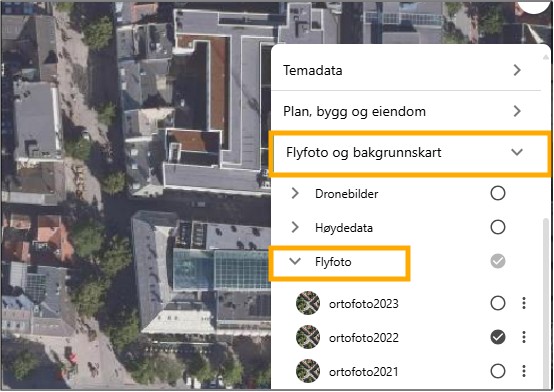This screenshot has height=392, width=554.
Task: Click the layer panel vertical scrollbar
Action: (x=546, y=304)
